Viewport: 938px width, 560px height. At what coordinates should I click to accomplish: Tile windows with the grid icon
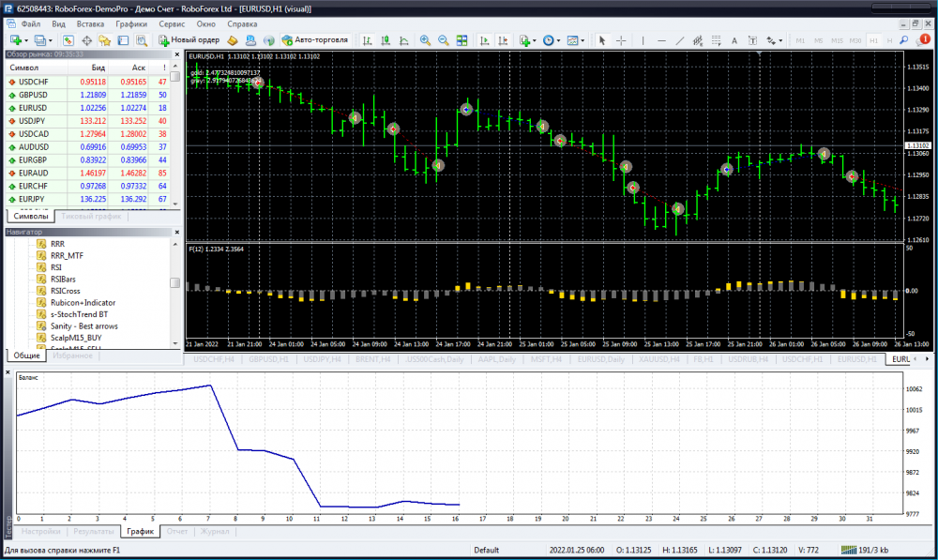tap(461, 40)
